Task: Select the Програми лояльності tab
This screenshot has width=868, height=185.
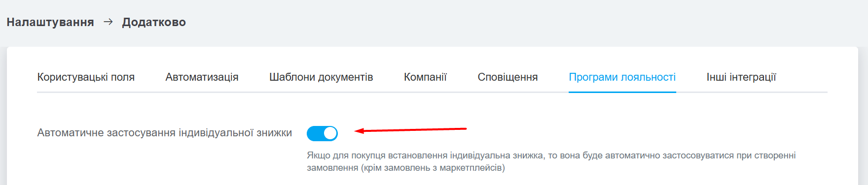Action: pyautogui.click(x=622, y=77)
